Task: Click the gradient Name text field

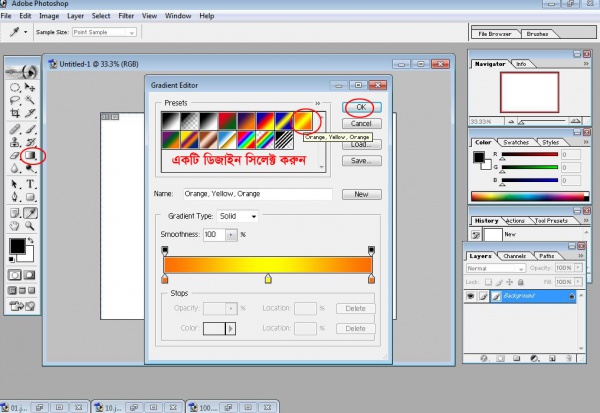Action: click(258, 194)
